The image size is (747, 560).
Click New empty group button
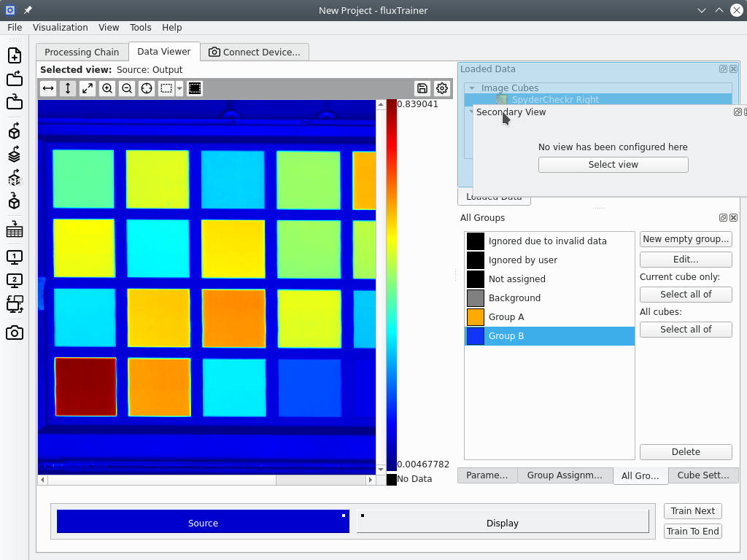pos(686,239)
